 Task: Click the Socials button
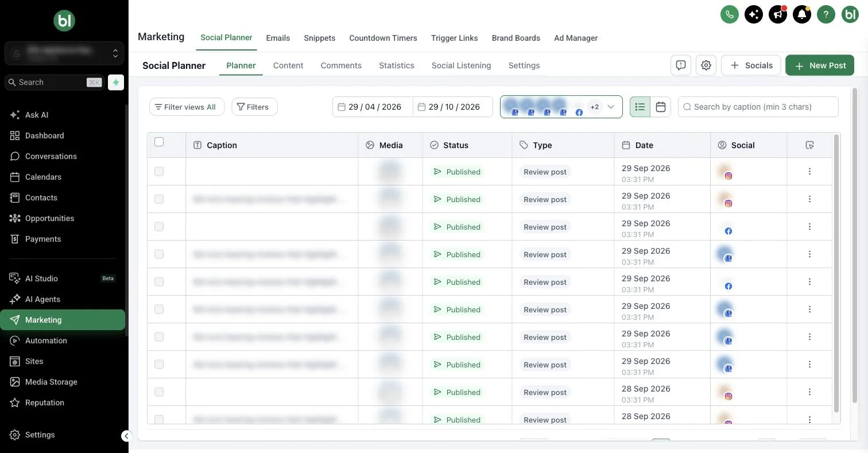(x=751, y=65)
